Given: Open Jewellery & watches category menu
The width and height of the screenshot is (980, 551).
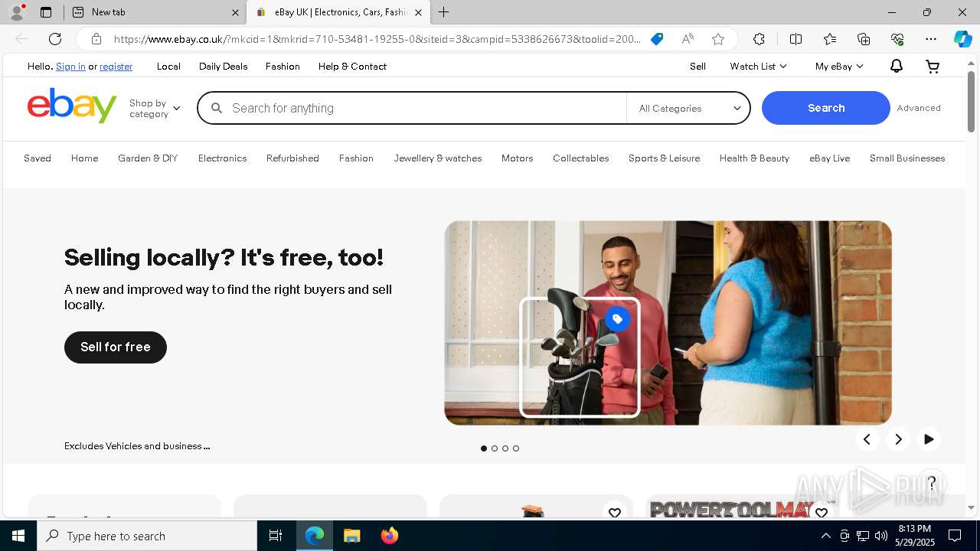Looking at the screenshot, I should [x=438, y=158].
